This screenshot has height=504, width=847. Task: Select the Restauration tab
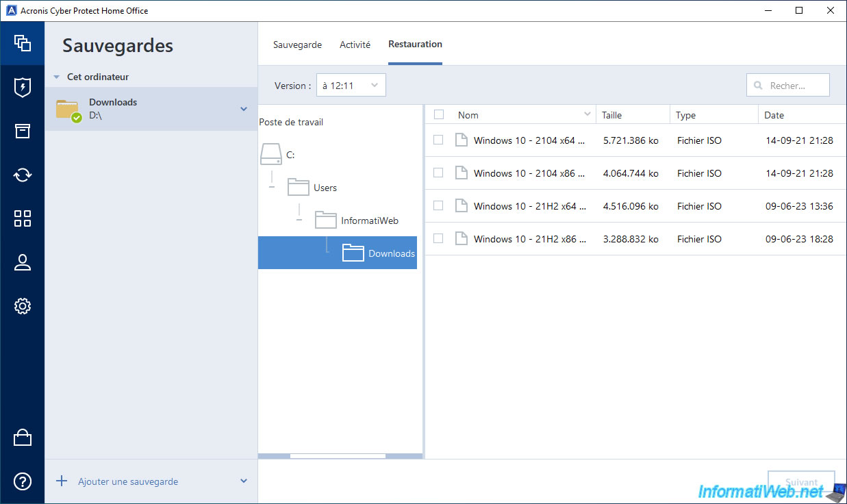(x=415, y=44)
